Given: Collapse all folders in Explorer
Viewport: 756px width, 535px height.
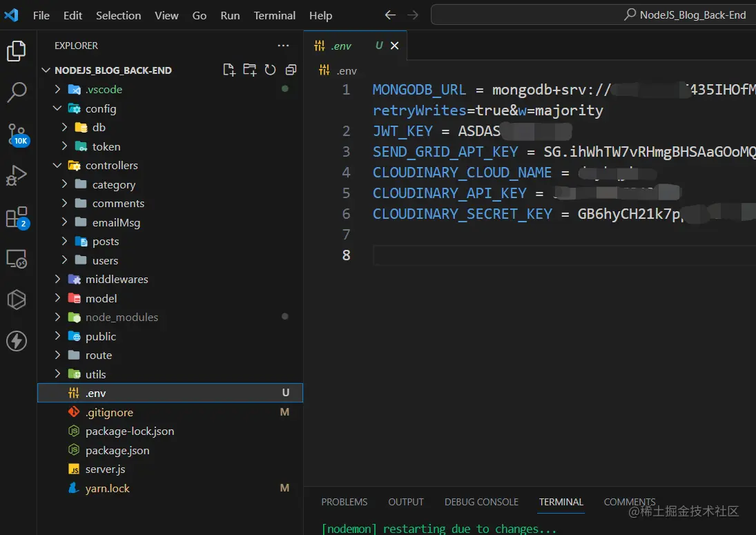Looking at the screenshot, I should tap(291, 70).
